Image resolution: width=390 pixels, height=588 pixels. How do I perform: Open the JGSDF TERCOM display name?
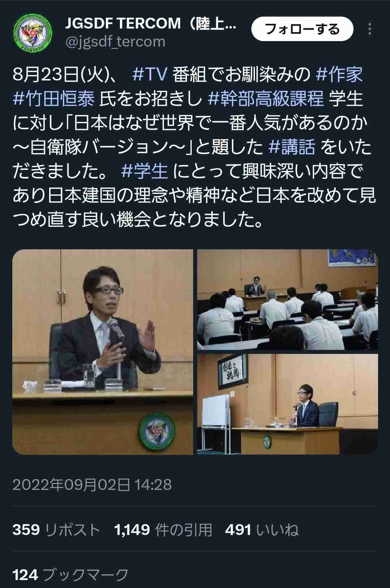point(151,24)
